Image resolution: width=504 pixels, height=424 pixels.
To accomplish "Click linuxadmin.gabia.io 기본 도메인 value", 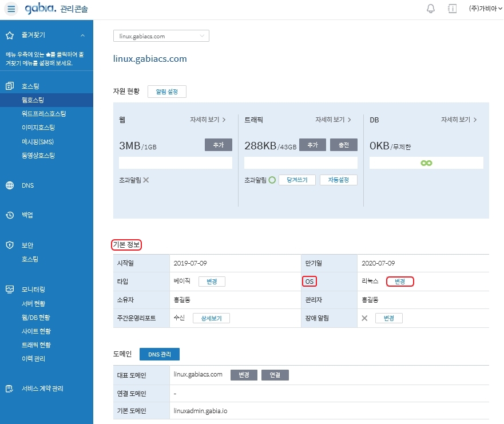I will (x=200, y=411).
